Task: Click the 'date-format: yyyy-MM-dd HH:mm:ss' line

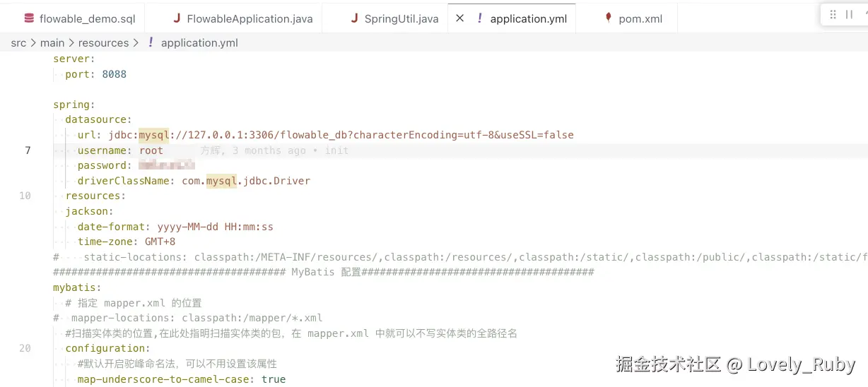Action: pos(175,227)
